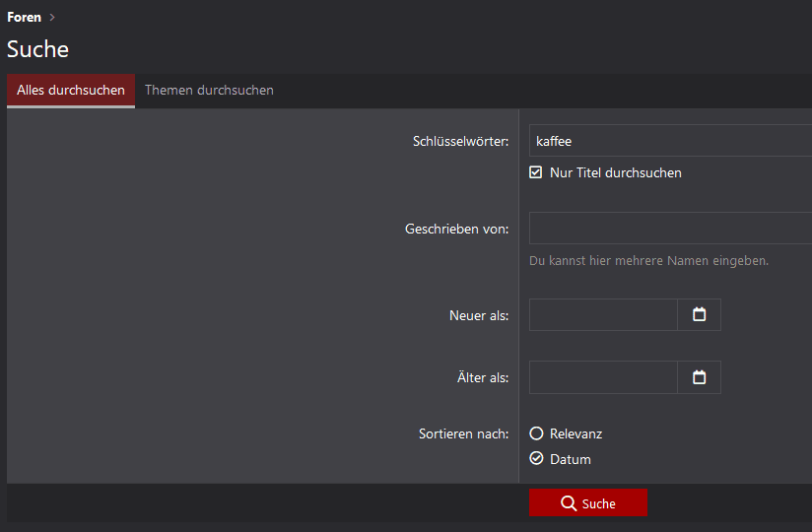Select the Datum sort option
Image resolution: width=812 pixels, height=532 pixels.
tap(536, 459)
